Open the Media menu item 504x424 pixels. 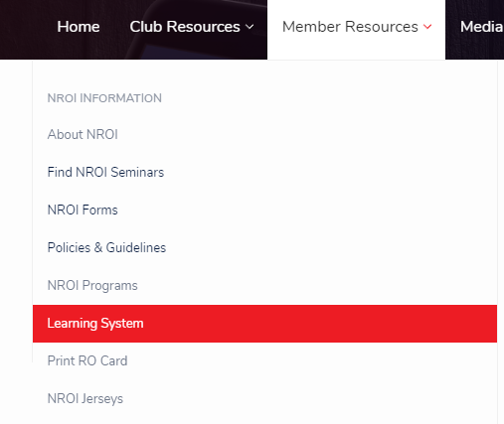click(482, 27)
